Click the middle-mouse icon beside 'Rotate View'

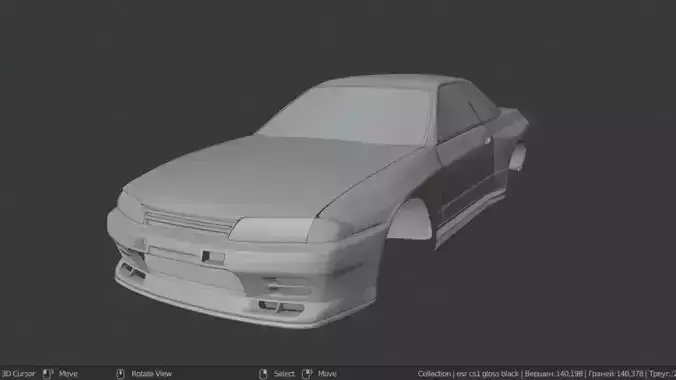120,374
